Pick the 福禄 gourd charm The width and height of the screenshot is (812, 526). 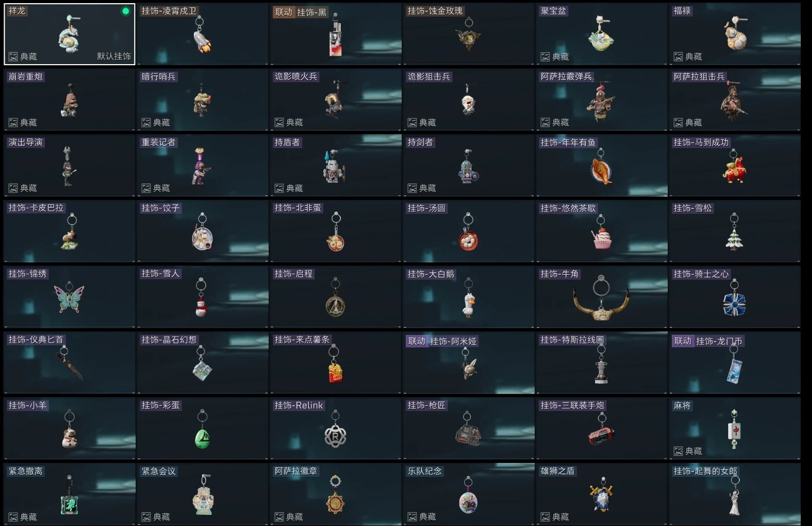pyautogui.click(x=735, y=34)
